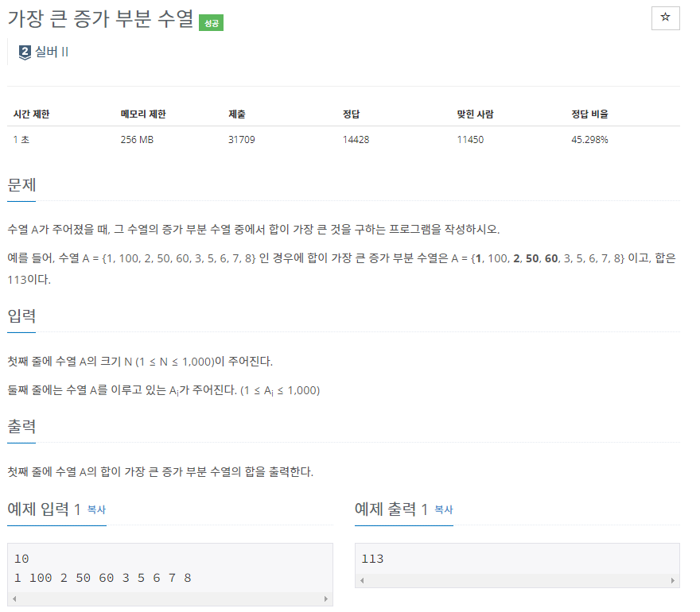Click the 1 초 time limit value
The height and width of the screenshot is (612, 700).
click(x=21, y=140)
